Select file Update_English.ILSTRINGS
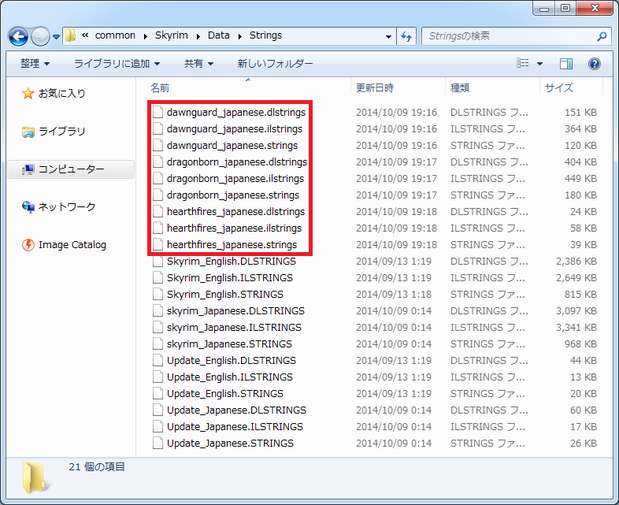Image resolution: width=619 pixels, height=505 pixels. (x=230, y=377)
